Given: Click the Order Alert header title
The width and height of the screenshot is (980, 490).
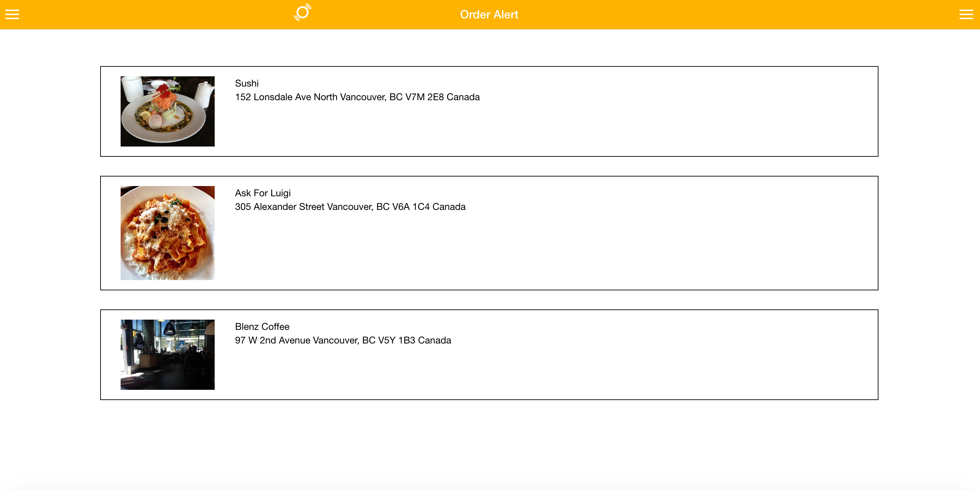Looking at the screenshot, I should click(x=489, y=14).
